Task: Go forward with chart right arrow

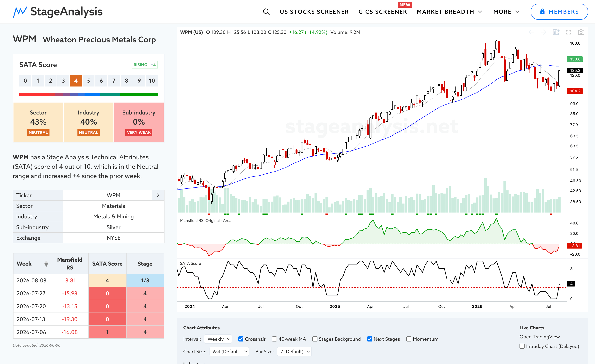Action: 543,32
